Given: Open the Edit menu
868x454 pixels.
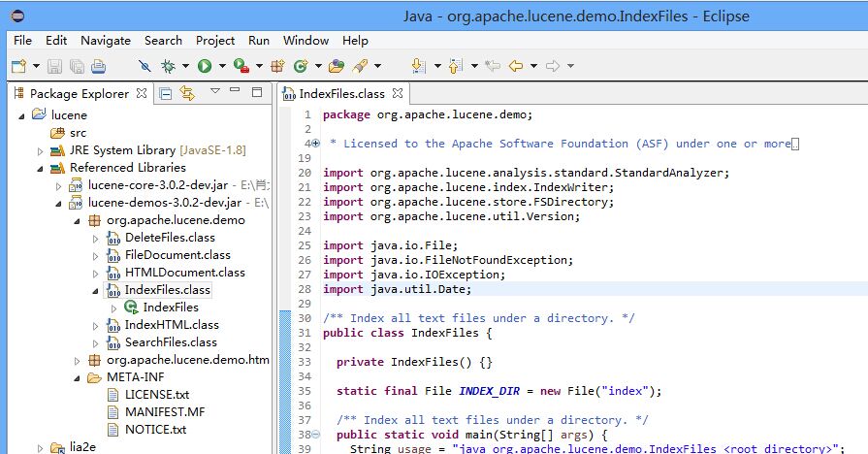Looking at the screenshot, I should 56,41.
